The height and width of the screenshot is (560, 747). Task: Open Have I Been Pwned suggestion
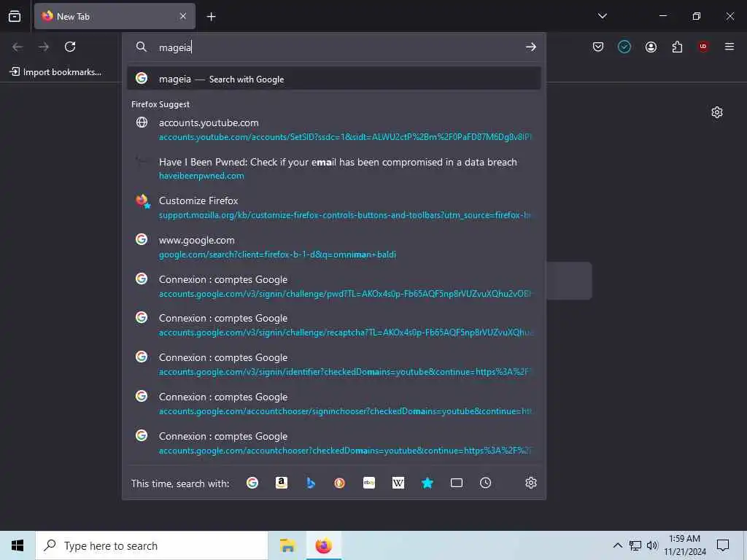pos(333,168)
